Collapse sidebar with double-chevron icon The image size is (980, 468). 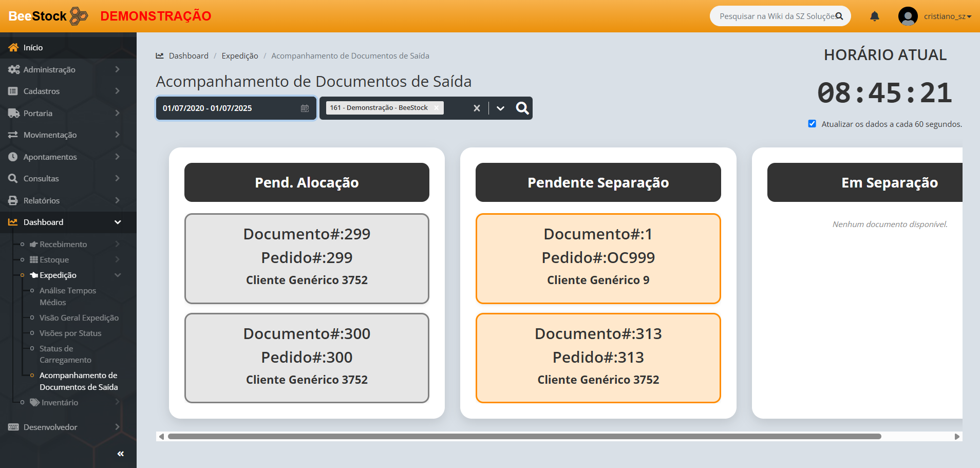pyautogui.click(x=121, y=454)
